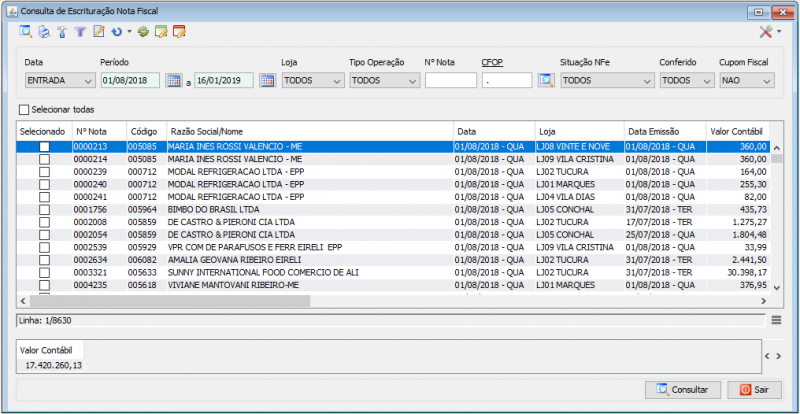The width and height of the screenshot is (800, 414).
Task: Click the table's vertical scrollbar down arrow
Action: pos(776,288)
